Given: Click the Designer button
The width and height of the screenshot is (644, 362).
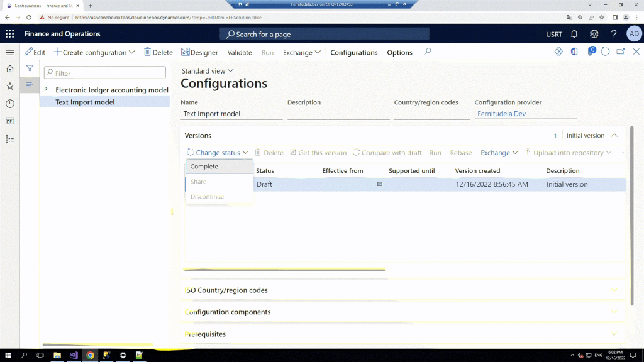Looking at the screenshot, I should pyautogui.click(x=199, y=53).
